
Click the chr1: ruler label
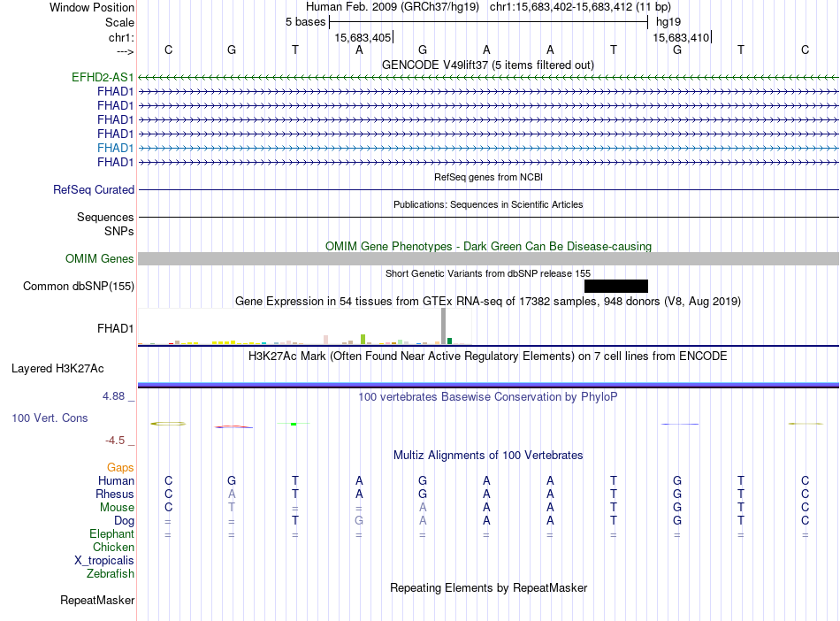[x=122, y=37]
